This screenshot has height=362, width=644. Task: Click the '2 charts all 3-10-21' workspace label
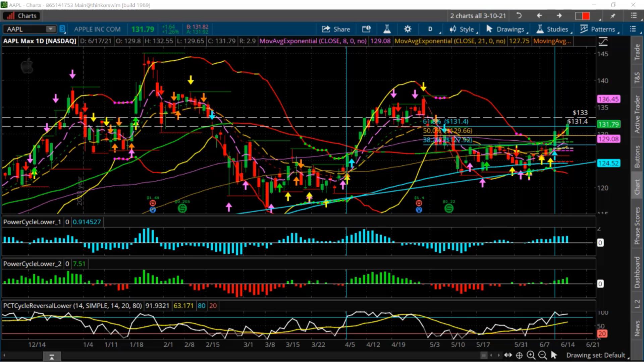[x=478, y=16]
